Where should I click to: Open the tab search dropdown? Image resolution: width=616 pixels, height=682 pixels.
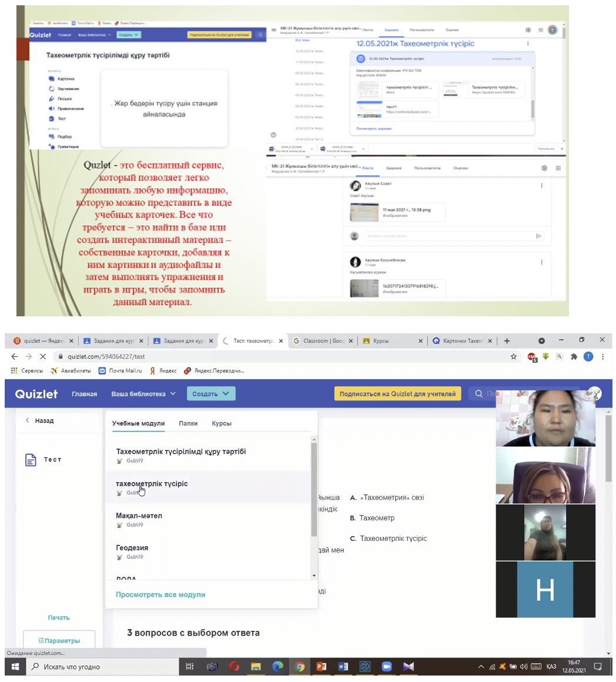542,341
